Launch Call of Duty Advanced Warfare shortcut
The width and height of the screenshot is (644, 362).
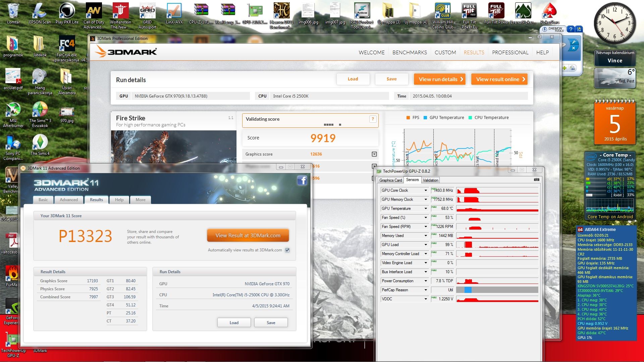94,16
